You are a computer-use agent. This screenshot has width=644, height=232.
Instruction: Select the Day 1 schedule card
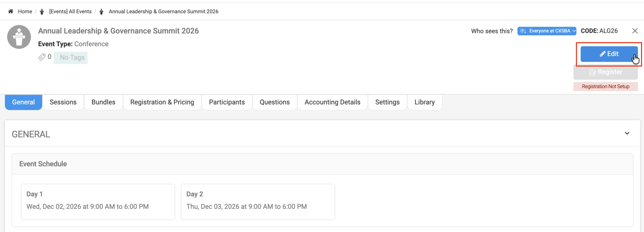pos(98,201)
